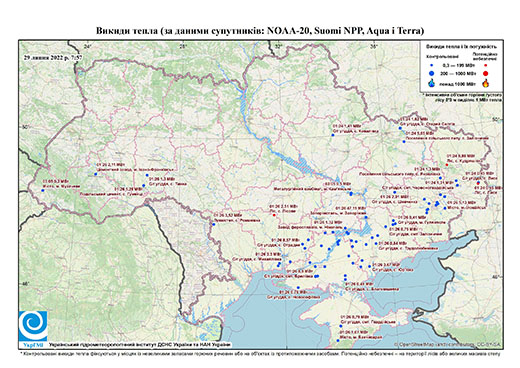Click the blue flame icon in legend
This screenshot has width=520, height=368.
(x=432, y=83)
